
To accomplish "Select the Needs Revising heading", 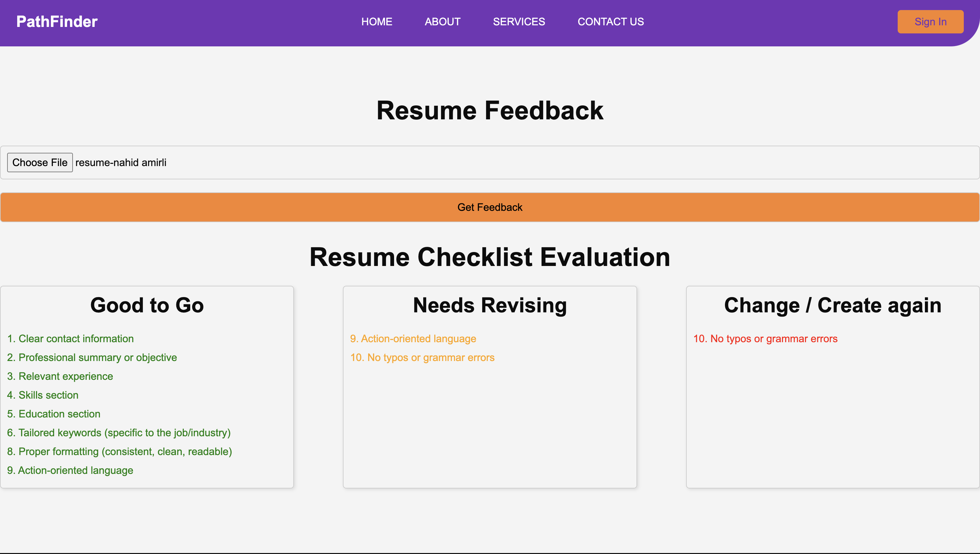I will click(x=490, y=305).
